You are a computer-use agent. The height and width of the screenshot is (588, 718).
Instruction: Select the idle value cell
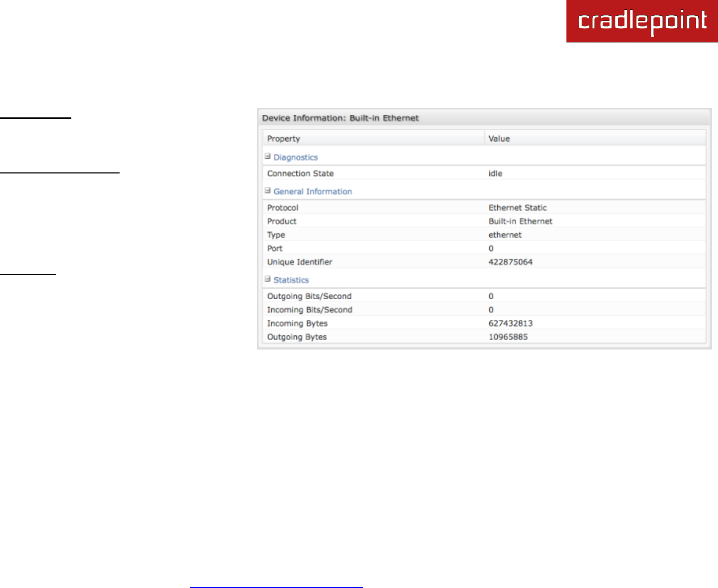[x=496, y=173]
